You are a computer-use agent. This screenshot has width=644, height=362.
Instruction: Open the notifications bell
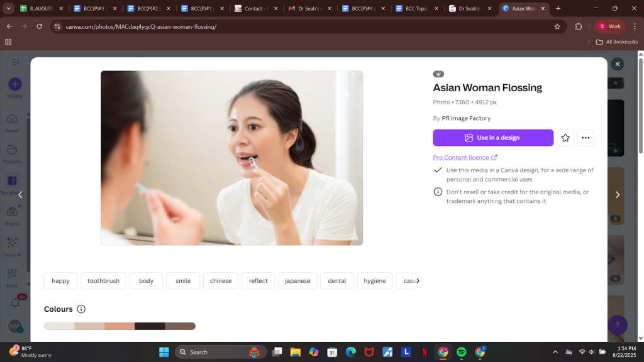point(15,303)
